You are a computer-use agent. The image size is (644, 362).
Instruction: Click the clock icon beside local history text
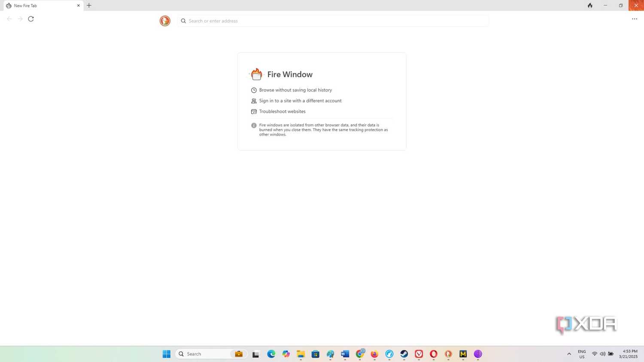pyautogui.click(x=254, y=90)
